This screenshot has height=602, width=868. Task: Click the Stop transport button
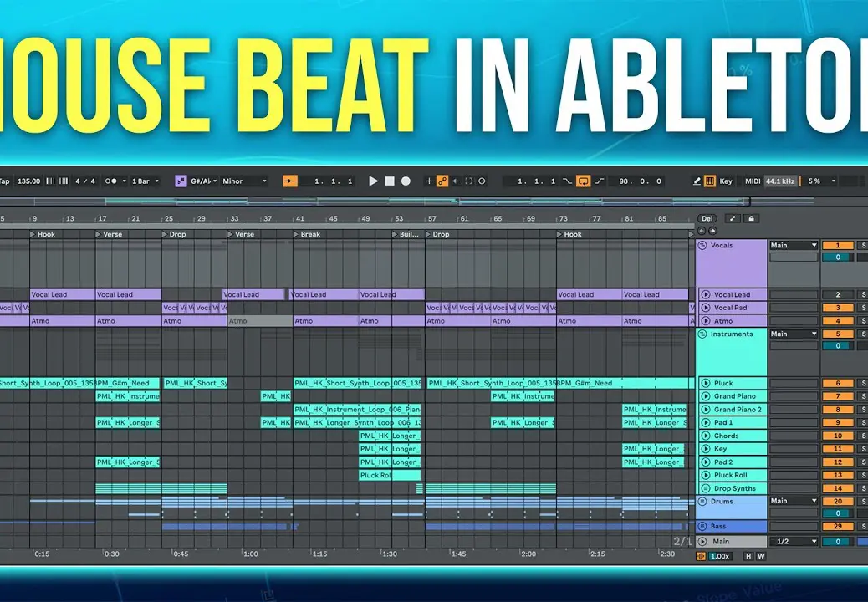(x=390, y=181)
